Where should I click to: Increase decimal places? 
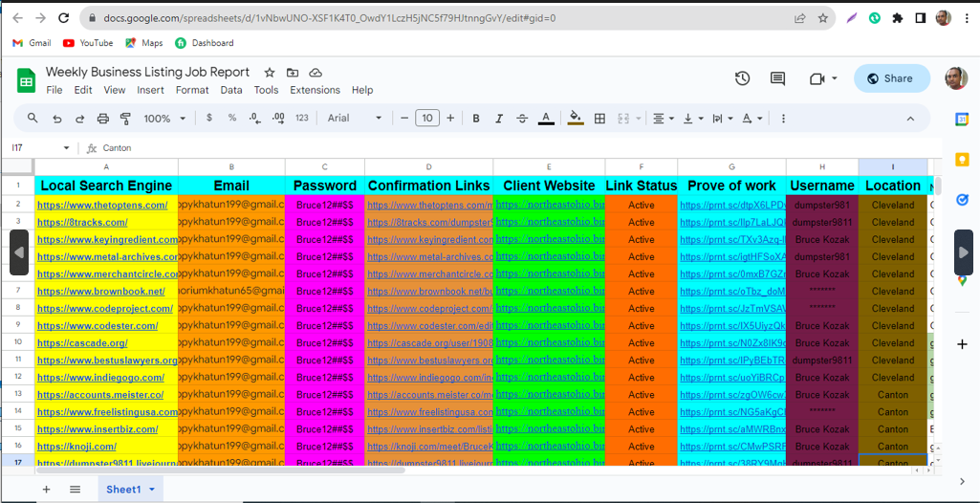(279, 118)
